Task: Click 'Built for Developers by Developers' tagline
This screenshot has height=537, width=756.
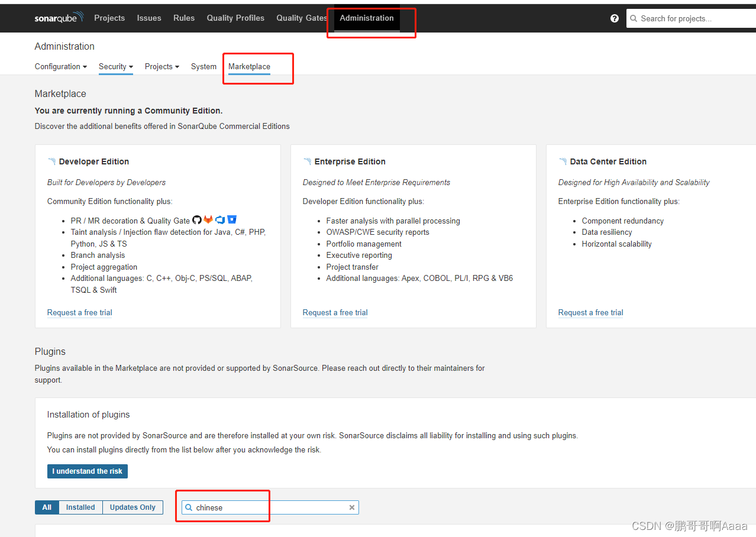Action: click(x=106, y=182)
